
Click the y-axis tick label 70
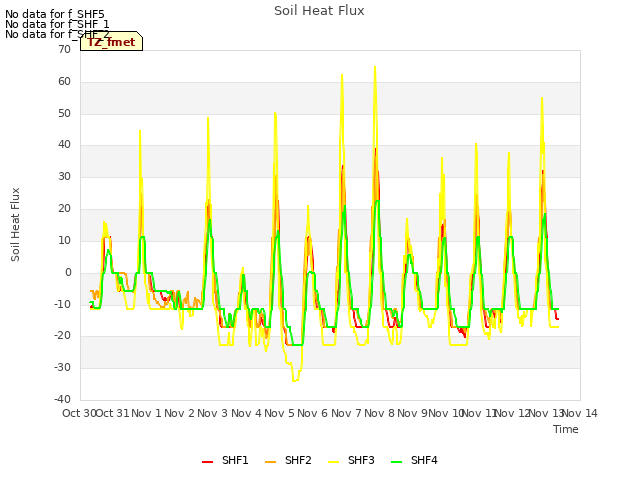[x=64, y=49]
